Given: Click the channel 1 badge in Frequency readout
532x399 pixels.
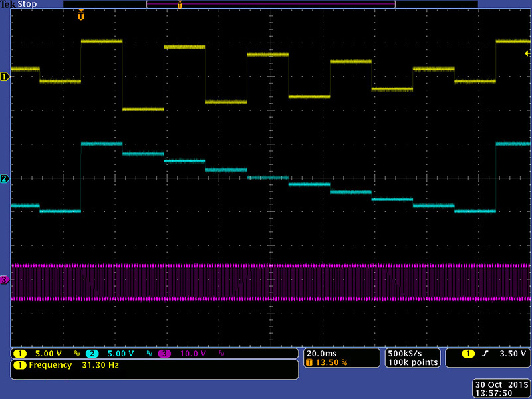Looking at the screenshot, I should click(19, 365).
